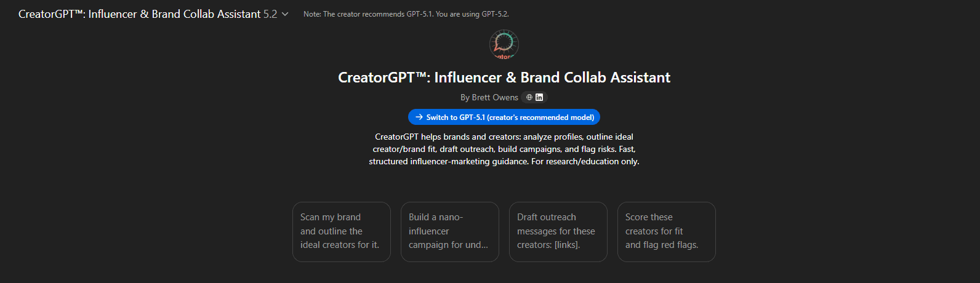Open the CreatorGPT title menu at top-left
The image size is (980, 283).
(x=139, y=14)
